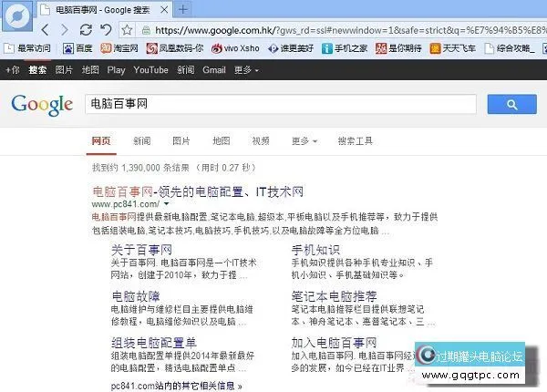
Task: Close the 电脑百事网 Google tab
Action: click(164, 10)
